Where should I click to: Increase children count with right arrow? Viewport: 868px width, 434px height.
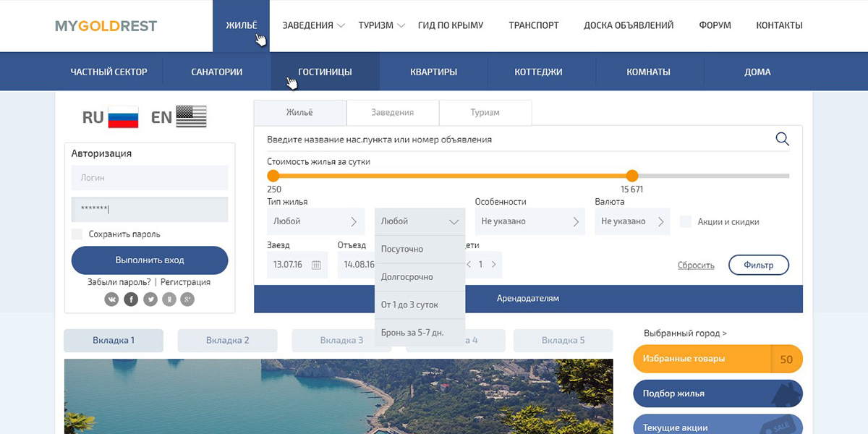click(494, 265)
